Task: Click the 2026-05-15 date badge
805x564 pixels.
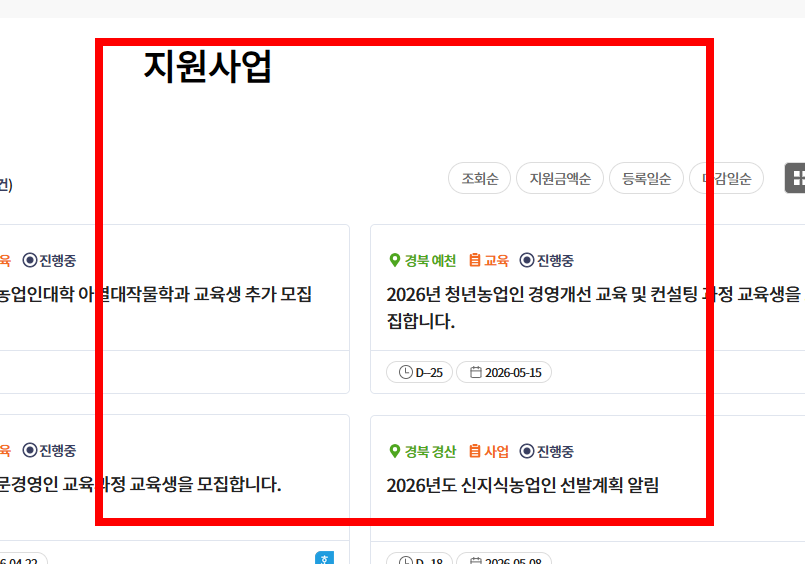Action: click(x=504, y=372)
